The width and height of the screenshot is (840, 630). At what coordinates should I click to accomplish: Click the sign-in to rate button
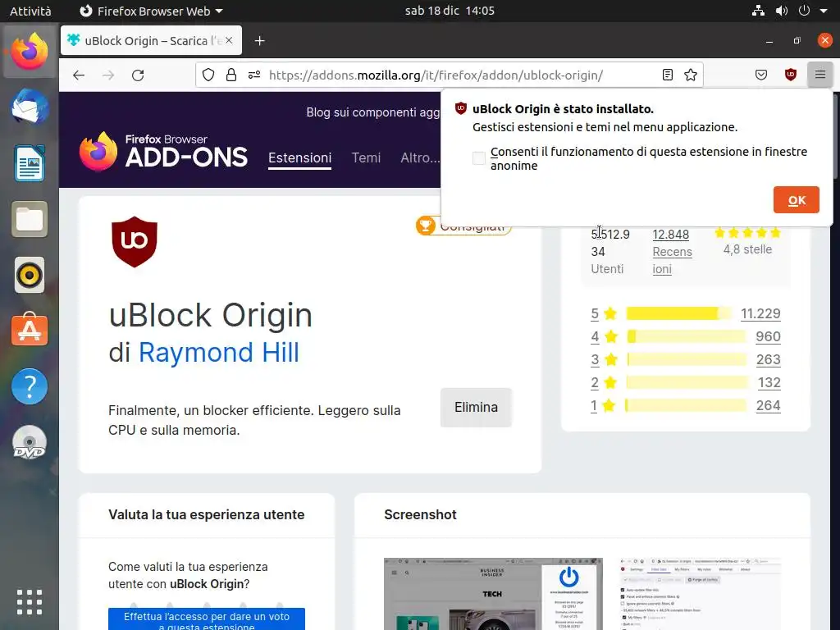tap(206, 619)
